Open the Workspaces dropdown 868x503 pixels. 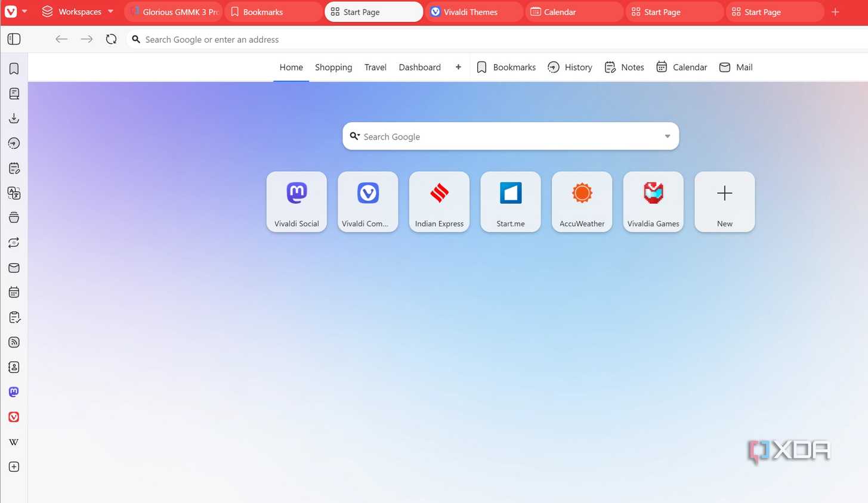(78, 11)
